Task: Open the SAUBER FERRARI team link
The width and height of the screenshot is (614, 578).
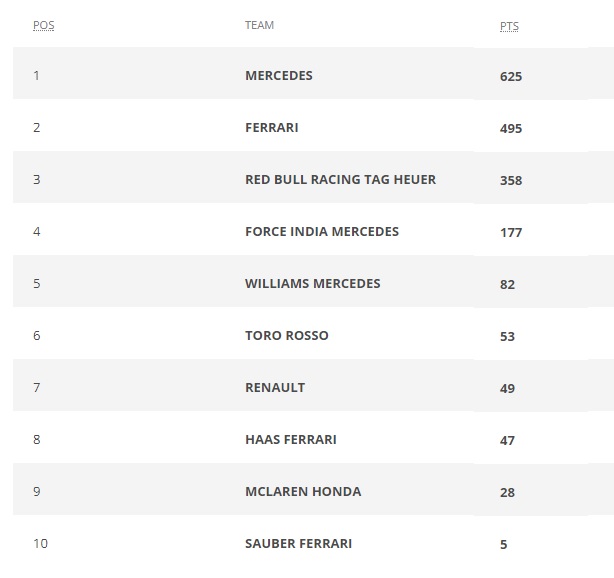Action: [298, 544]
